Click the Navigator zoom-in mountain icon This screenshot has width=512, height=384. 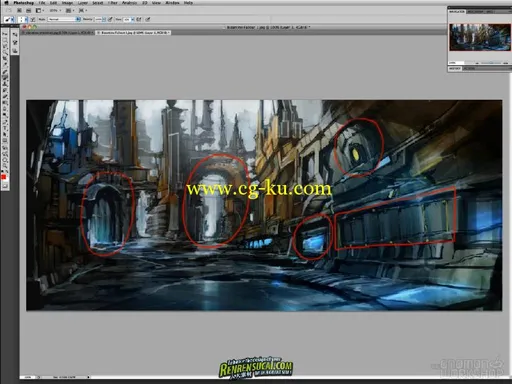506,63
